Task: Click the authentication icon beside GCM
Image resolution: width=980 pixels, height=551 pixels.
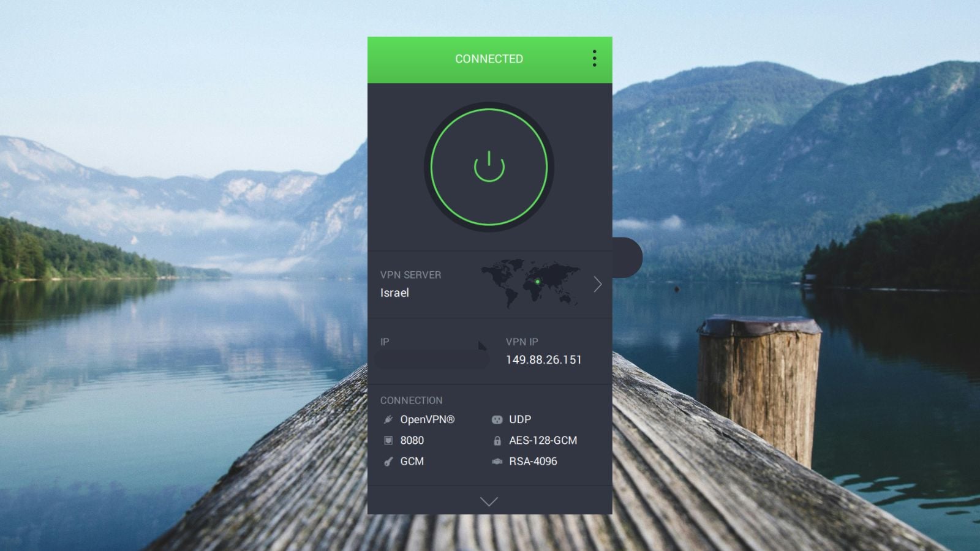Action: click(388, 462)
